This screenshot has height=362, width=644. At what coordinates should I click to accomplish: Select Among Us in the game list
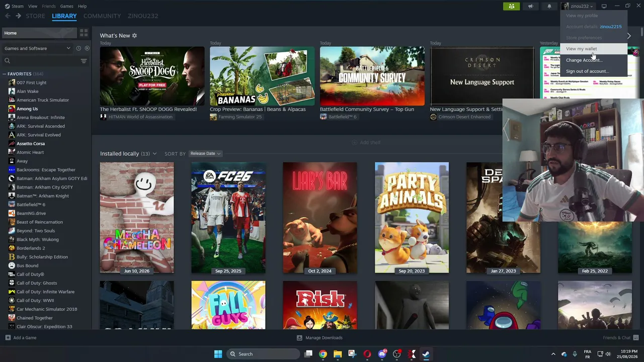(27, 109)
